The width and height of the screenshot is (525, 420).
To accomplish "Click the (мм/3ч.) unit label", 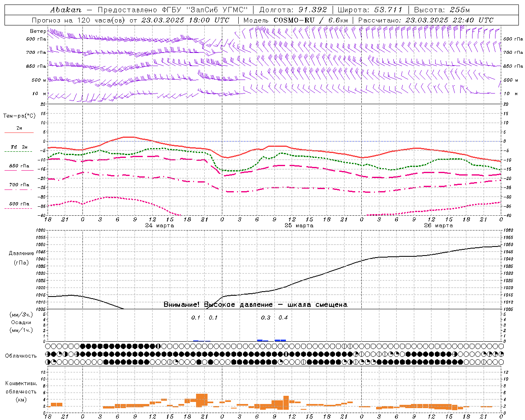I will coord(21,315).
